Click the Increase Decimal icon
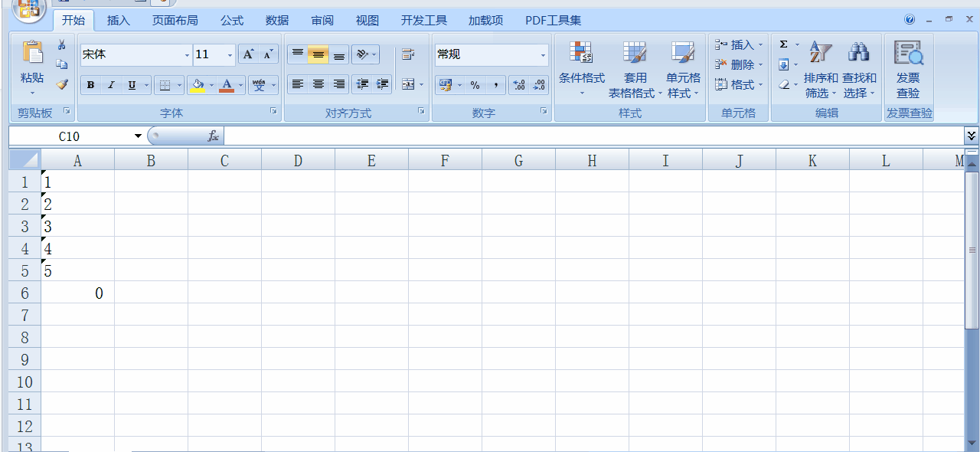Image resolution: width=980 pixels, height=452 pixels. point(518,84)
